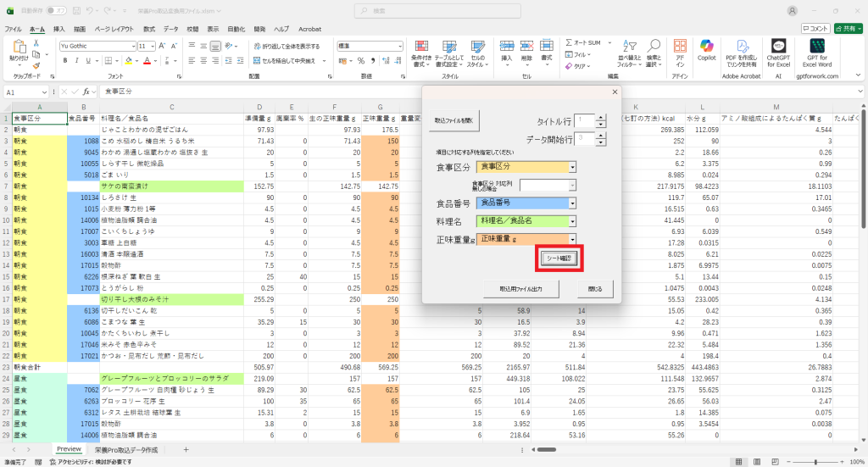Screen dimensions: 868x467
Task: Expand the 料理名 column dropdown
Action: pyautogui.click(x=572, y=221)
